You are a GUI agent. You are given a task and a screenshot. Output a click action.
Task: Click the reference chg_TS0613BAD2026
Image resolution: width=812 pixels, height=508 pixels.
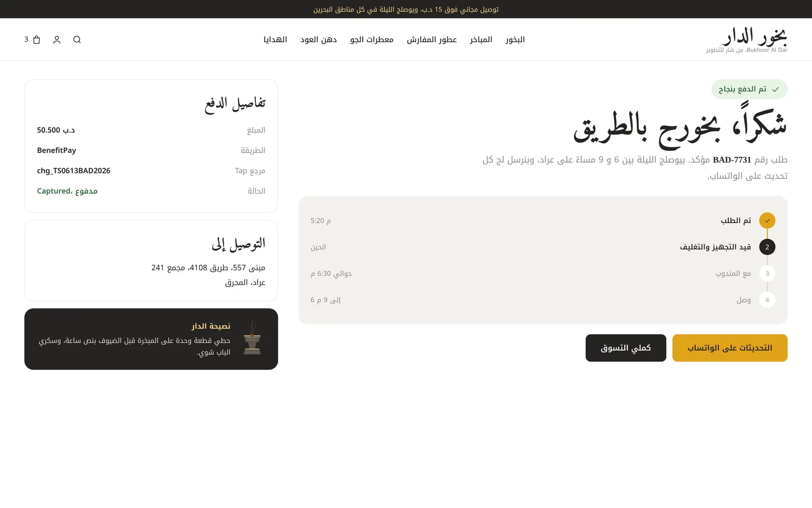(x=74, y=171)
